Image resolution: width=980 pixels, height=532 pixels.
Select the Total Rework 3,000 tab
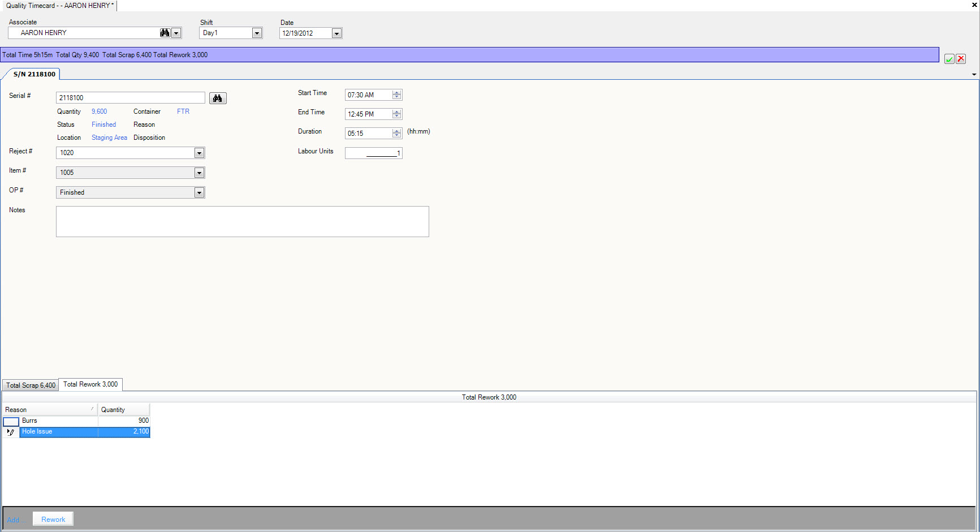click(x=90, y=384)
